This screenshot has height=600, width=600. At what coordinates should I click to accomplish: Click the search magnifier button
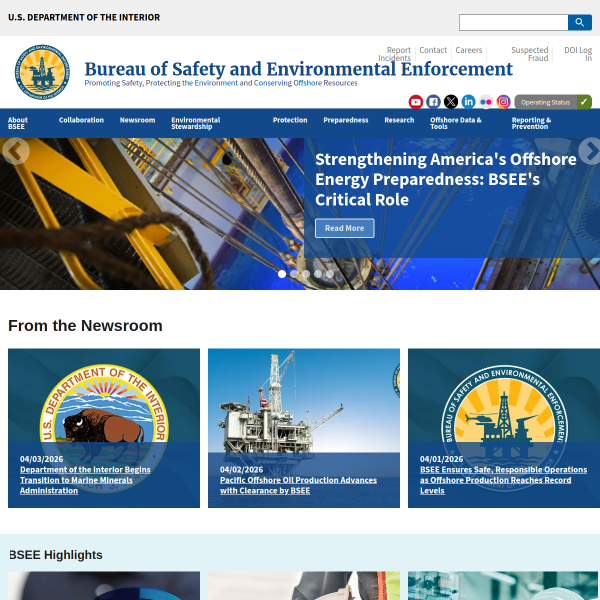pyautogui.click(x=579, y=23)
